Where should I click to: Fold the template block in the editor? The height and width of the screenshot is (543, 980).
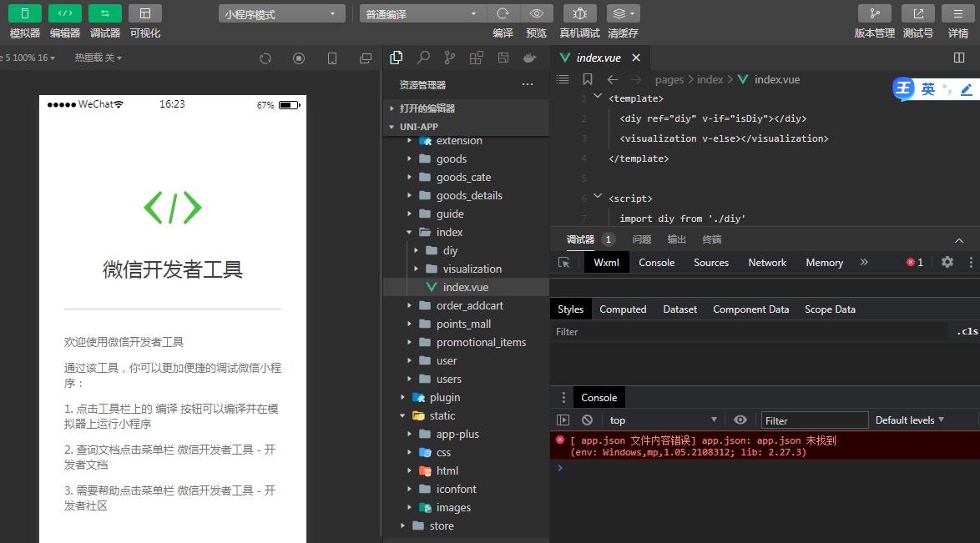[598, 96]
